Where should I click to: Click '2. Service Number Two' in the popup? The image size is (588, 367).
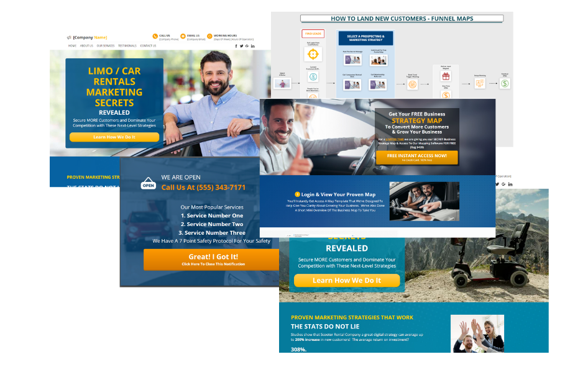(212, 224)
